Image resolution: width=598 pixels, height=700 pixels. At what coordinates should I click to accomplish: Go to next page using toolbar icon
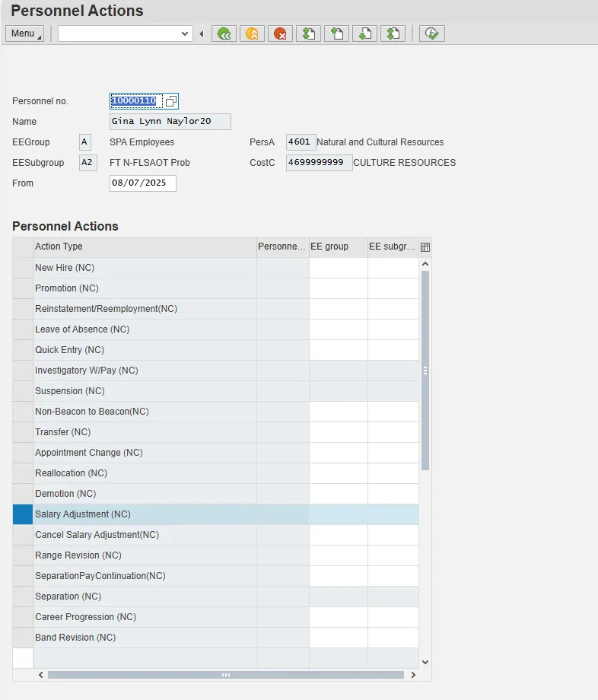coord(364,33)
